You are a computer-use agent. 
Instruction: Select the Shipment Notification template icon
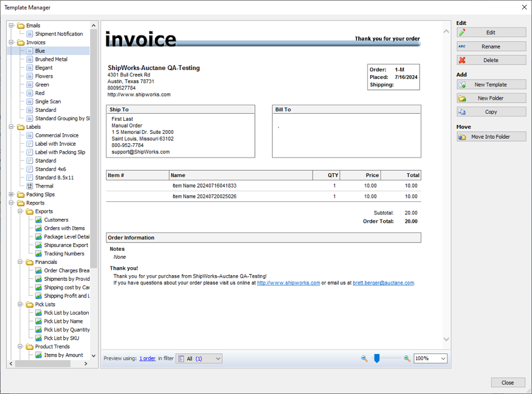point(30,34)
